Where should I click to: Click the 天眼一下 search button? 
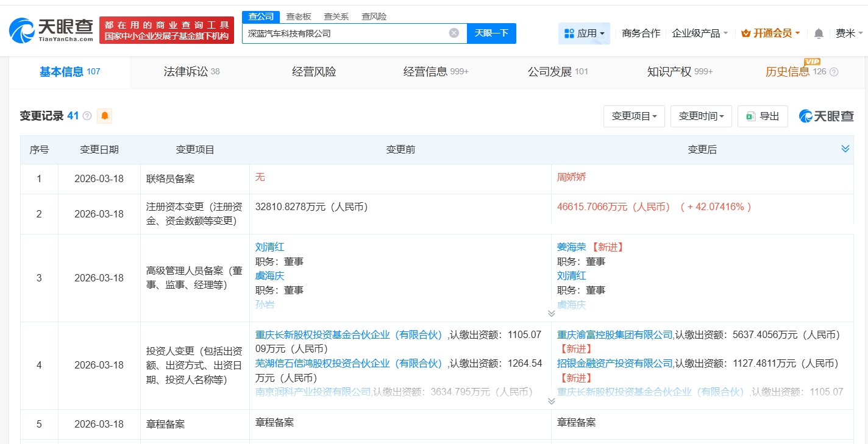tap(491, 33)
